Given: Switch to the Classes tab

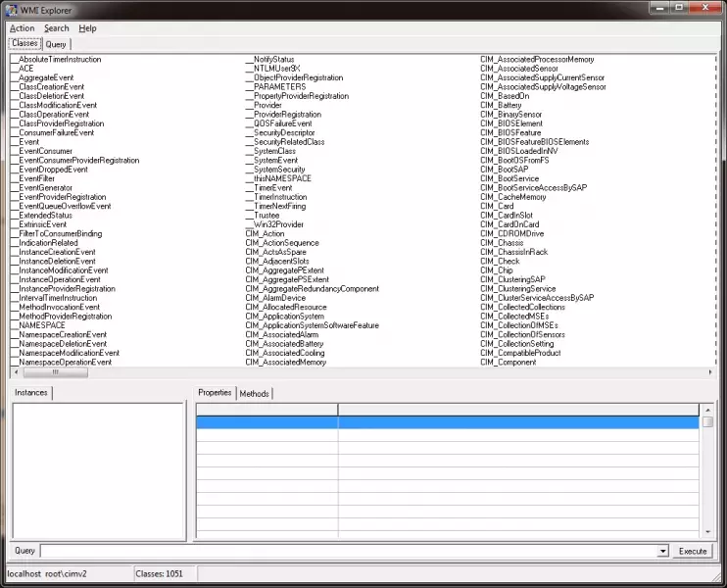Looking at the screenshot, I should coord(25,43).
